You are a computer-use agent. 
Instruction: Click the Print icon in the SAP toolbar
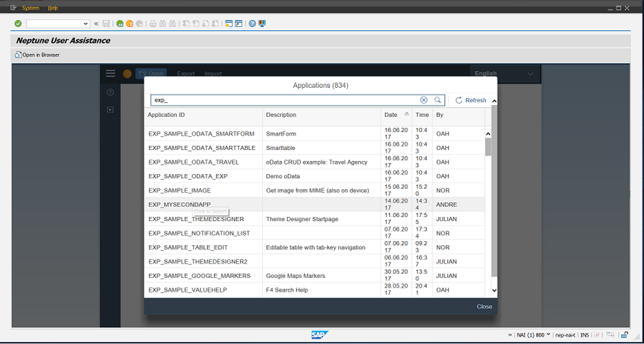pos(153,24)
